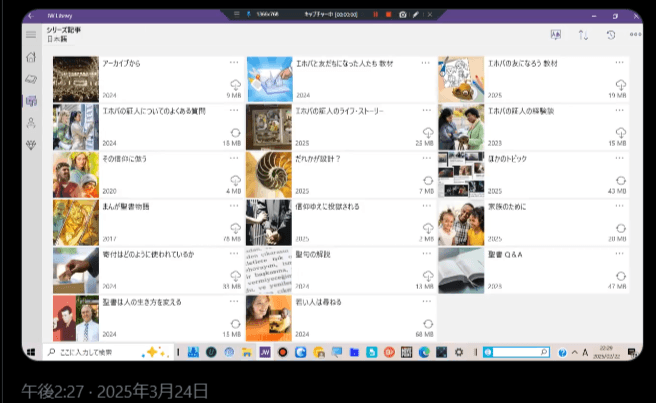Take a snapshot with capture camera icon
Image resolution: width=656 pixels, height=403 pixels.
(x=402, y=15)
